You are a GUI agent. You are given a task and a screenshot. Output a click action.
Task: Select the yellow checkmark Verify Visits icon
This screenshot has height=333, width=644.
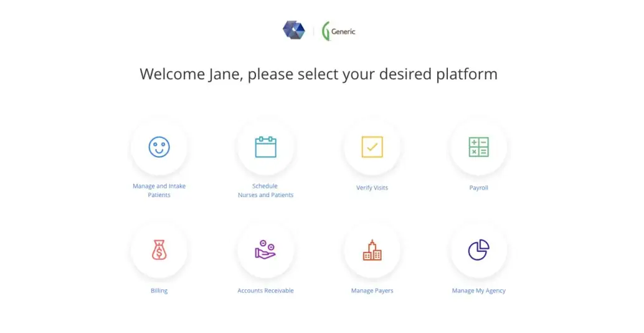tap(372, 147)
